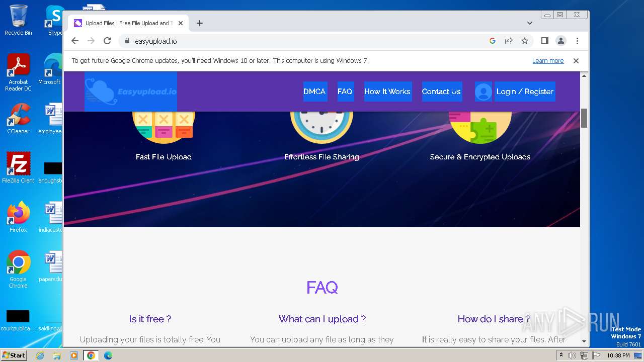Click the scrollbar down arrow
Image resolution: width=644 pixels, height=362 pixels.
584,341
